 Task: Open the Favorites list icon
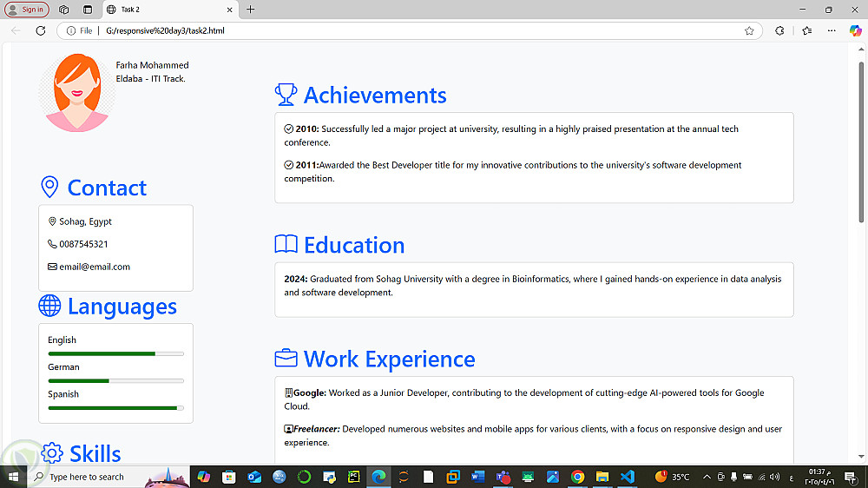(x=807, y=30)
